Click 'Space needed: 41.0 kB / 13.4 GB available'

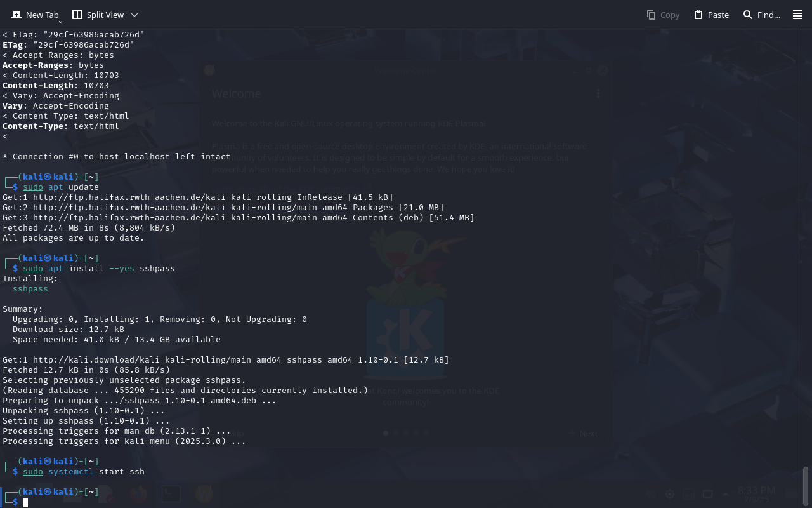point(117,340)
